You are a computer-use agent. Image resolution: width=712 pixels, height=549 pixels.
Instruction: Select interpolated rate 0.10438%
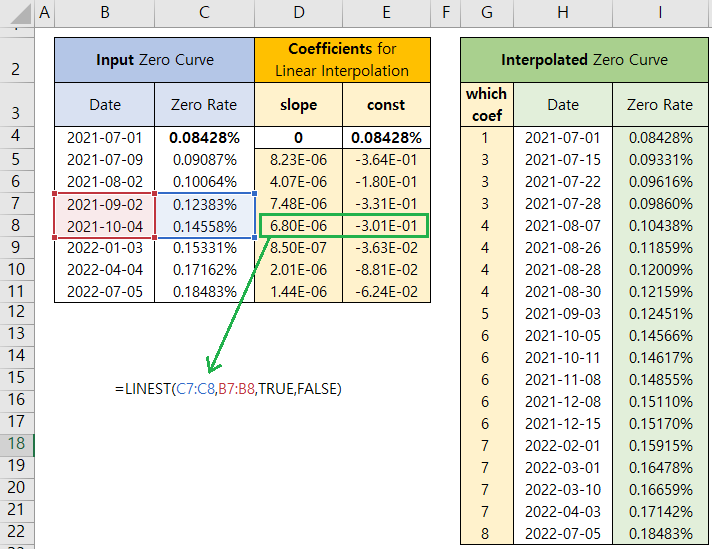point(661,226)
